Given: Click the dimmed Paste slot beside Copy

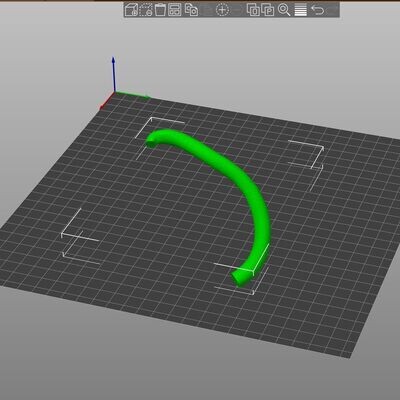Looking at the screenshot, I should (x=207, y=10).
